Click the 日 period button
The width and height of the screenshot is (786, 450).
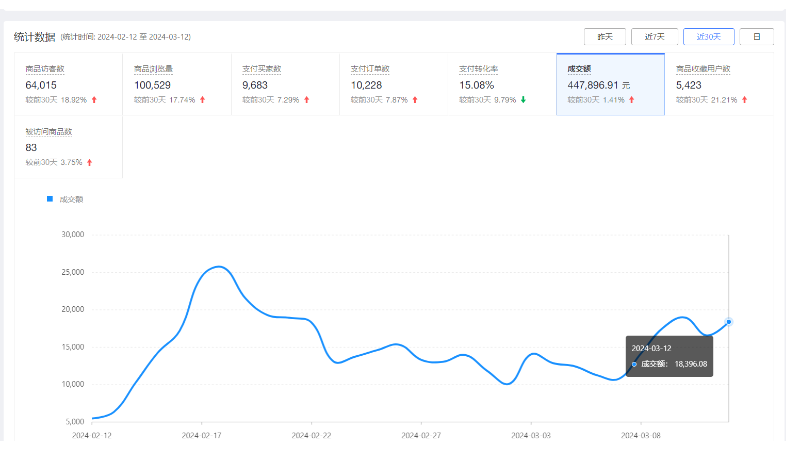(x=756, y=37)
